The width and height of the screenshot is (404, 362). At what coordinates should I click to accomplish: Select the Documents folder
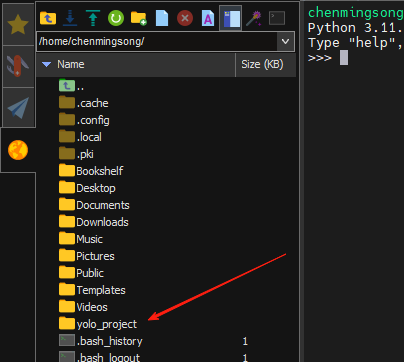click(94, 205)
